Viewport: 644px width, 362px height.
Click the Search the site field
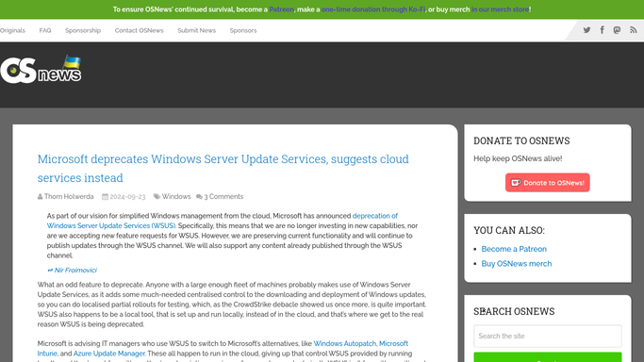(x=548, y=337)
